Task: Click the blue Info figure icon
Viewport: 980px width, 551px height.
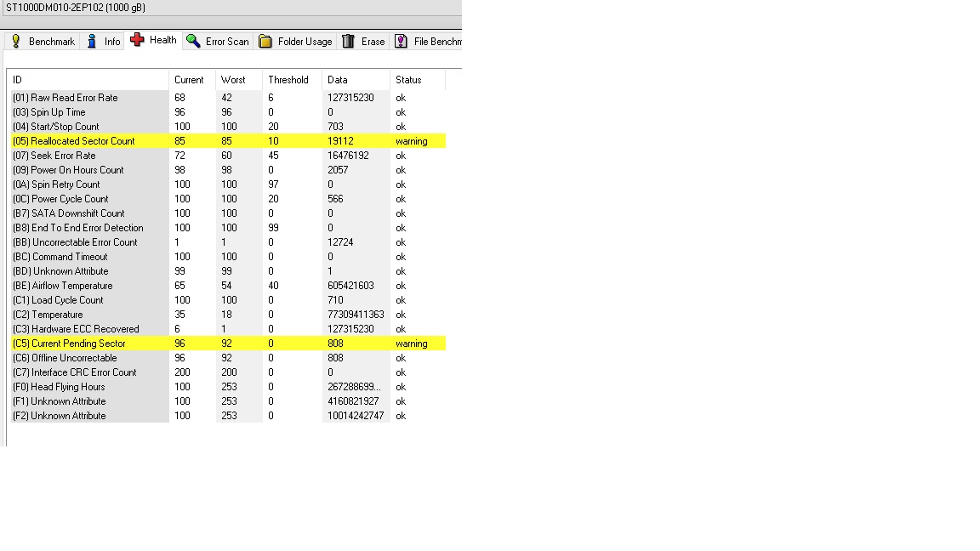Action: 92,41
